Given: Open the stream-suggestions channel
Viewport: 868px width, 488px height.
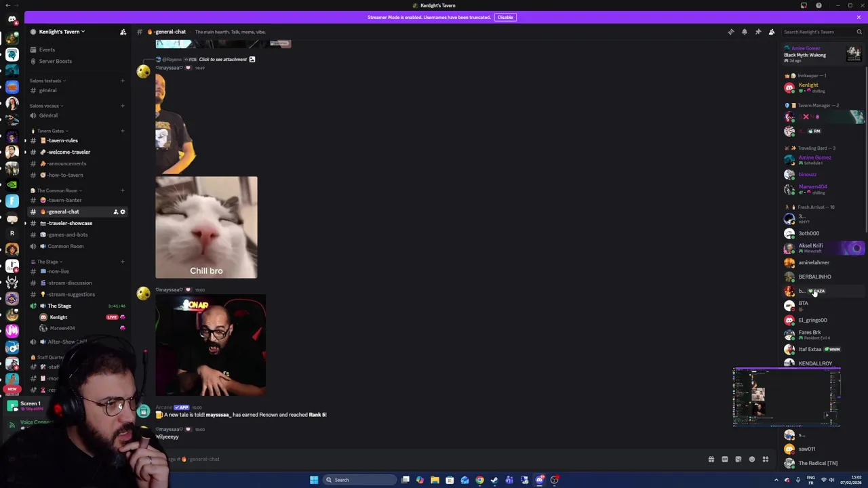Looking at the screenshot, I should [x=78, y=294].
